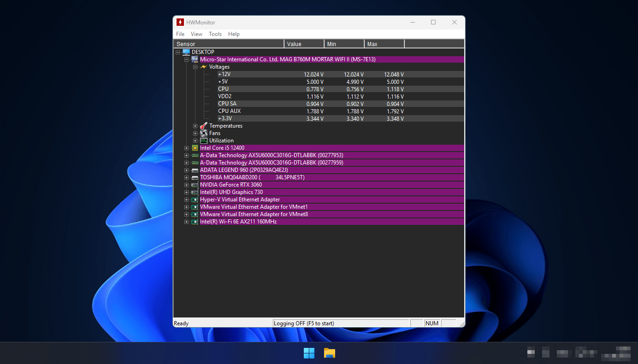638x364 pixels.
Task: Click the RAM icon for module 00277953
Action: click(x=195, y=155)
